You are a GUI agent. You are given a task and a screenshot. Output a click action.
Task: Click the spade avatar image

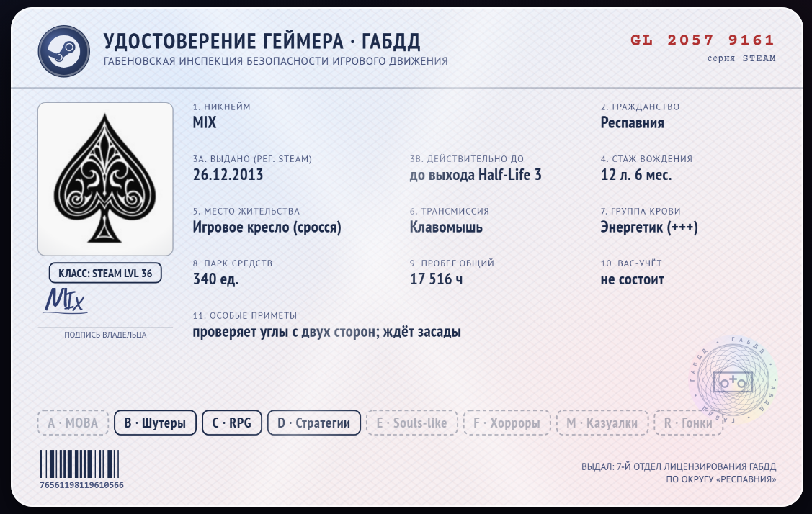pyautogui.click(x=105, y=179)
